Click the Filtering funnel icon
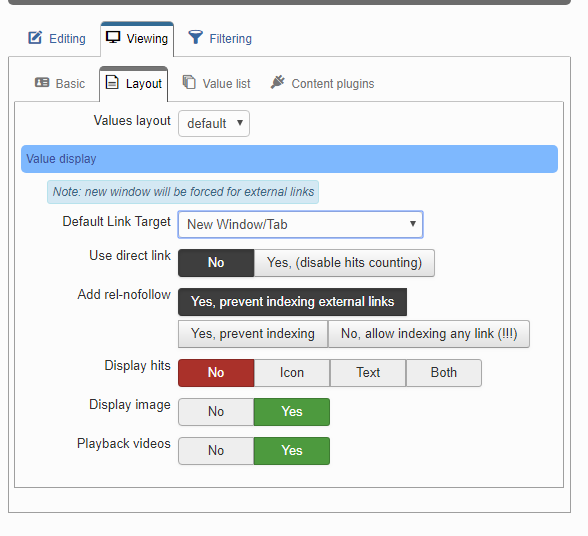This screenshot has height=536, width=588. click(x=195, y=37)
